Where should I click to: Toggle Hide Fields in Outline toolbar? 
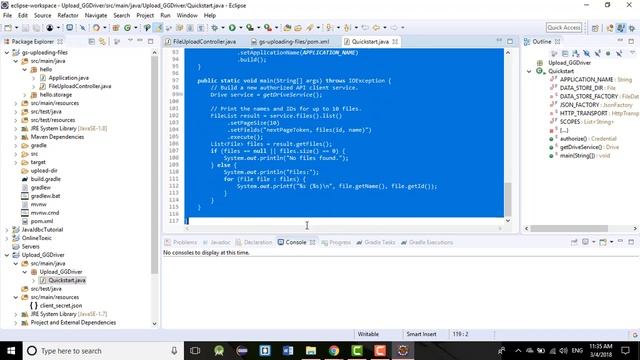pyautogui.click(x=587, y=53)
